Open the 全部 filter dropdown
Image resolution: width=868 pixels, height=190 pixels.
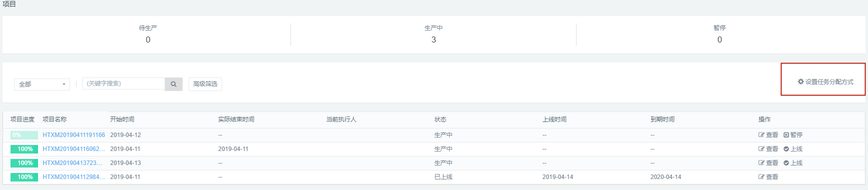point(42,84)
